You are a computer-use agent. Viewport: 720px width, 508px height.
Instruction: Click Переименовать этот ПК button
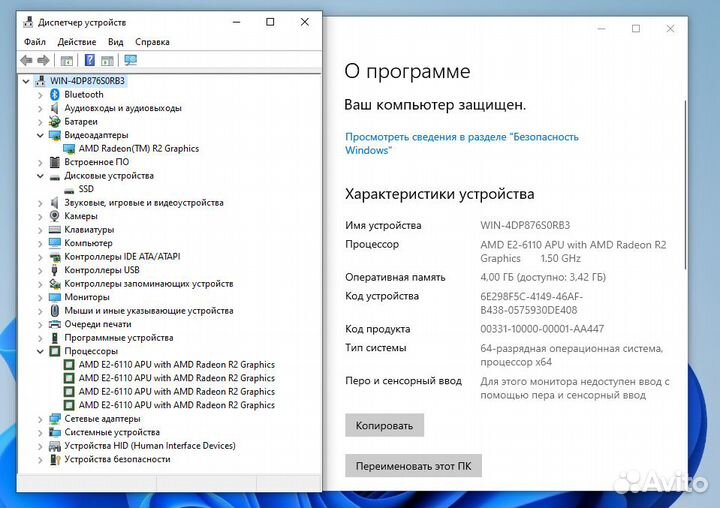[413, 466]
